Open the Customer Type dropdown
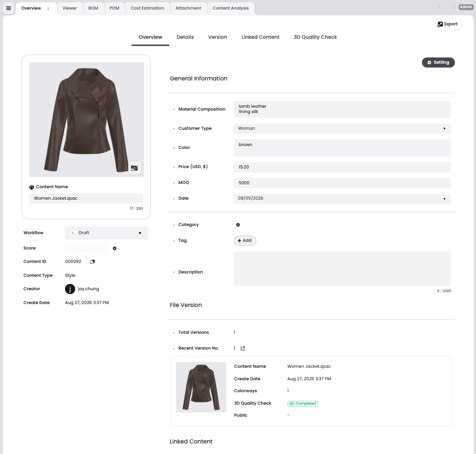Image resolution: width=476 pixels, height=454 pixels. coord(342,128)
